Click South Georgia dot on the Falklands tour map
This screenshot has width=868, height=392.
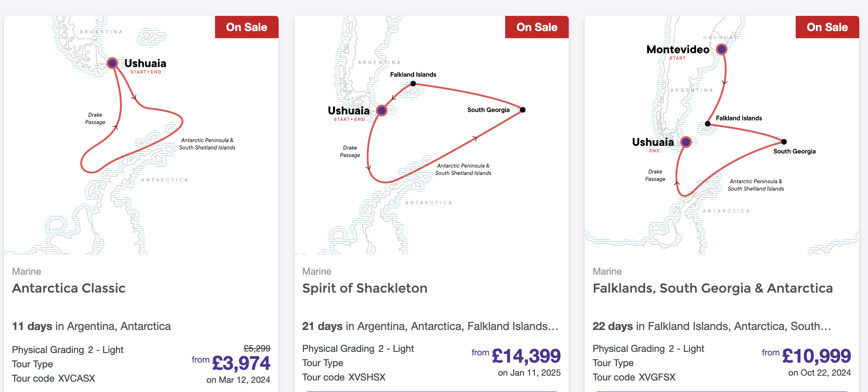784,142
